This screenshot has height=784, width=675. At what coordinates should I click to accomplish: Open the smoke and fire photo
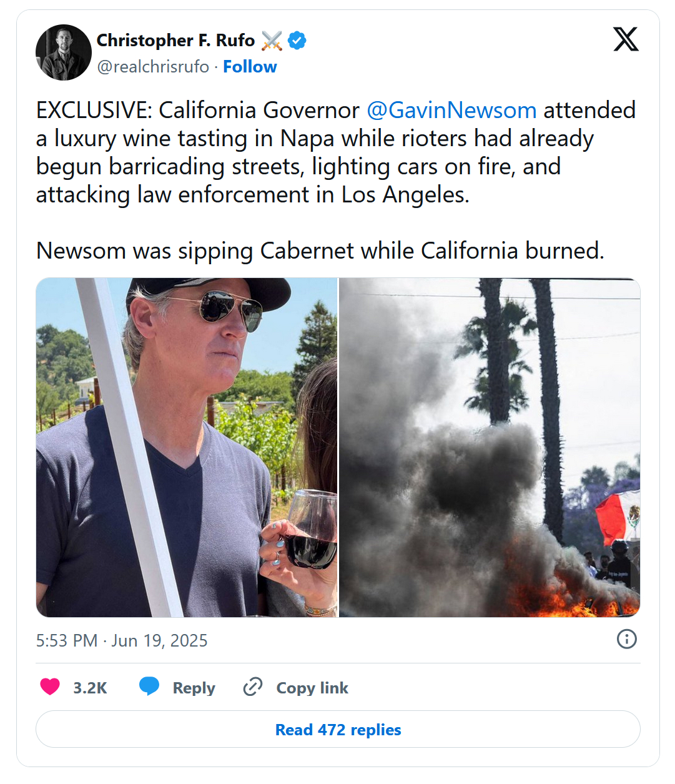(x=490, y=447)
